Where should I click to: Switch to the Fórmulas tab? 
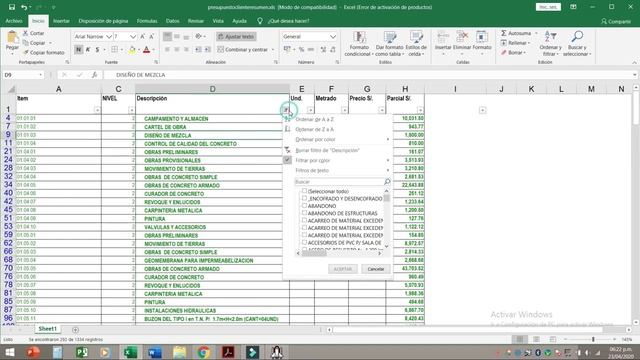point(147,21)
